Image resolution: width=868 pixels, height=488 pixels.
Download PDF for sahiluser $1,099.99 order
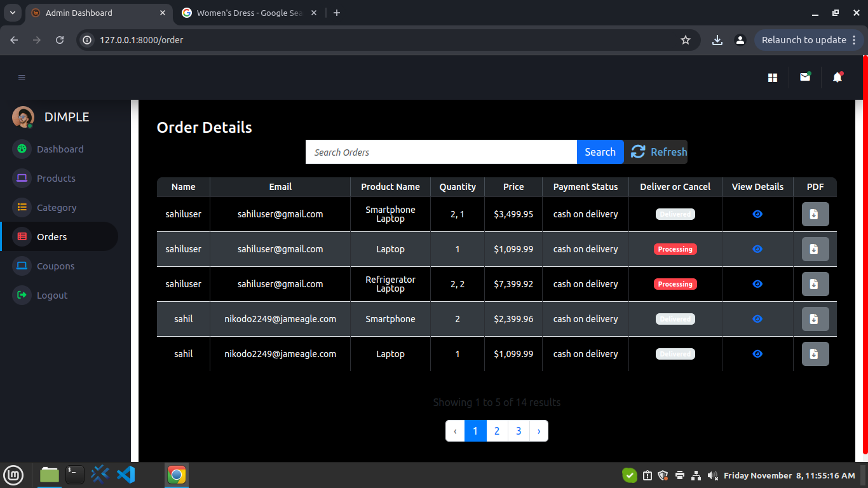point(815,249)
